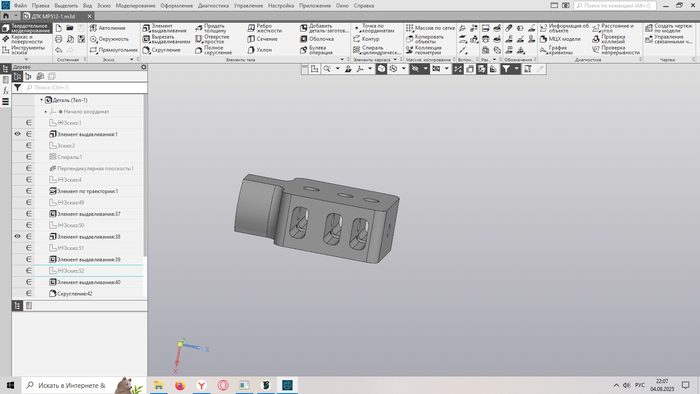700x394 pixels.
Task: Open Массив по сетке pattern
Action: click(430, 28)
